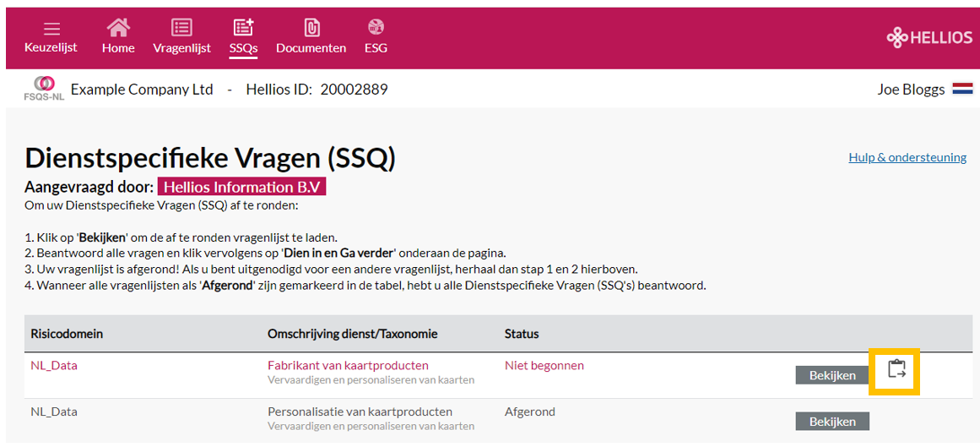Open the Documenten paperclip icon

tap(311, 28)
